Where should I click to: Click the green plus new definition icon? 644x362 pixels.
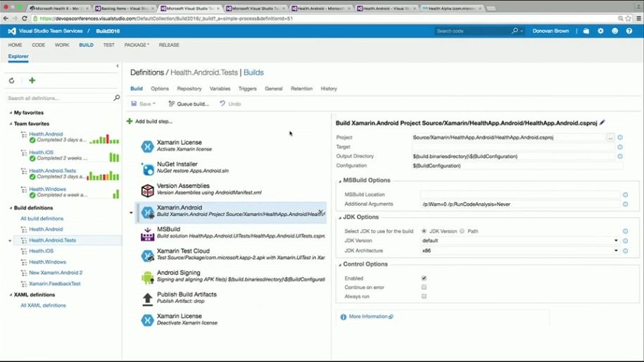[x=32, y=80]
